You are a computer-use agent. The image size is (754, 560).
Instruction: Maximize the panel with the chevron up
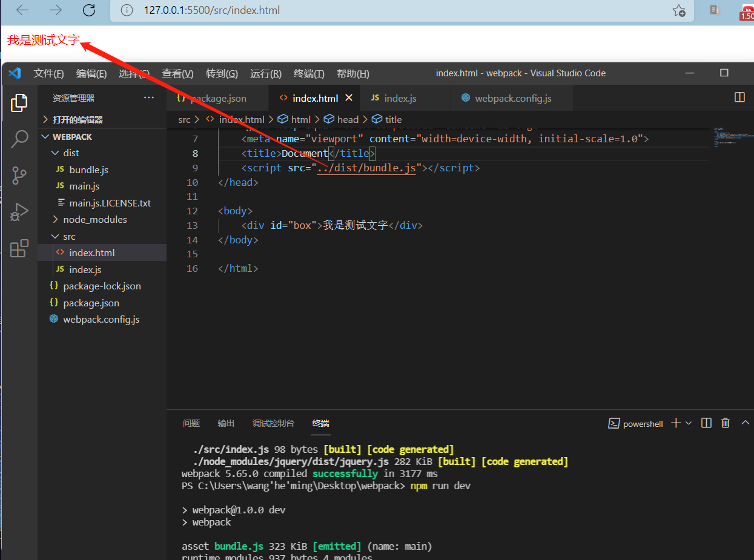point(746,423)
